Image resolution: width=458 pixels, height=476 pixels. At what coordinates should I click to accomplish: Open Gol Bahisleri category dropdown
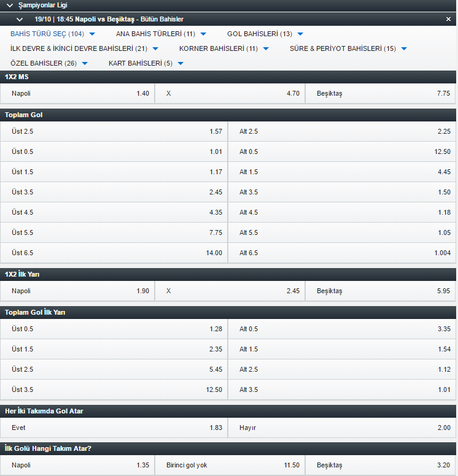point(265,34)
